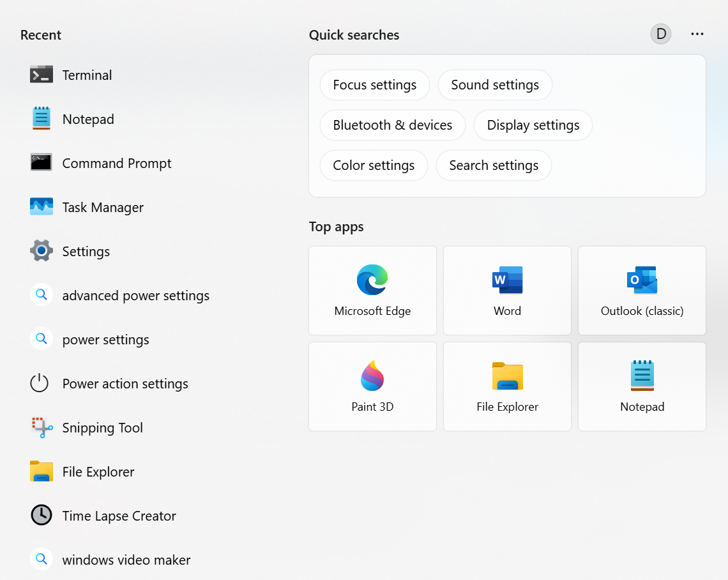728x580 pixels.
Task: Choose Bluetooth & devices quick search
Action: coord(393,125)
